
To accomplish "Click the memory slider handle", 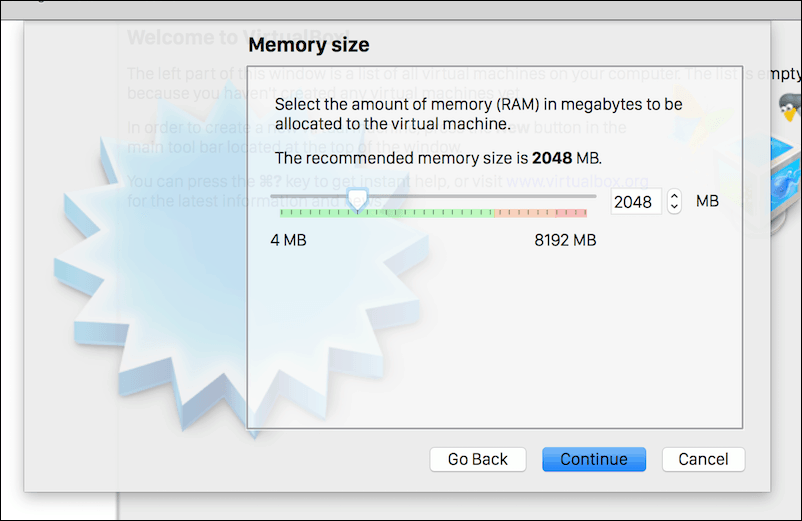I will (356, 201).
